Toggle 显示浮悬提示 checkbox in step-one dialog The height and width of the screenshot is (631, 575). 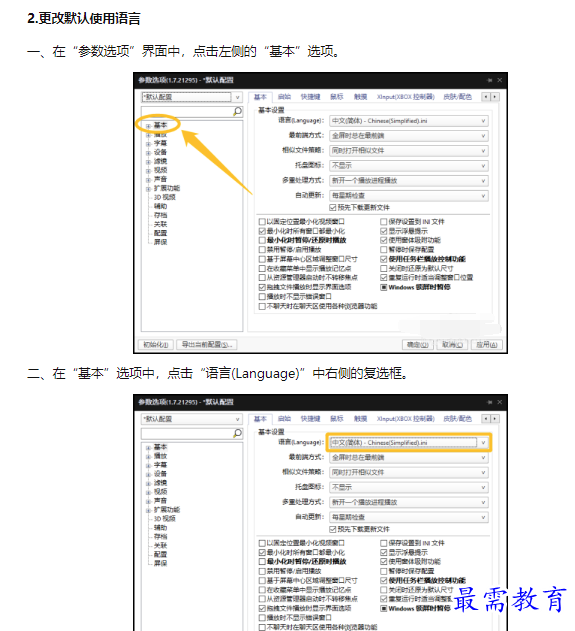pos(383,231)
